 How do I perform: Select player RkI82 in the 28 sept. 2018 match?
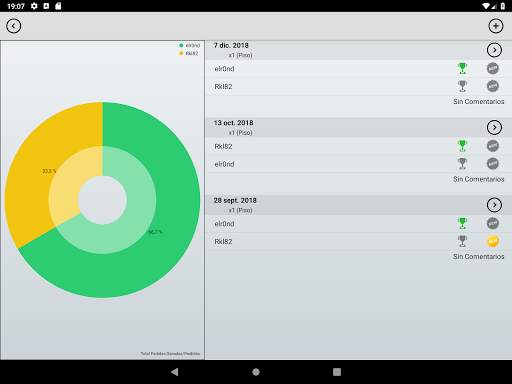coord(223,241)
